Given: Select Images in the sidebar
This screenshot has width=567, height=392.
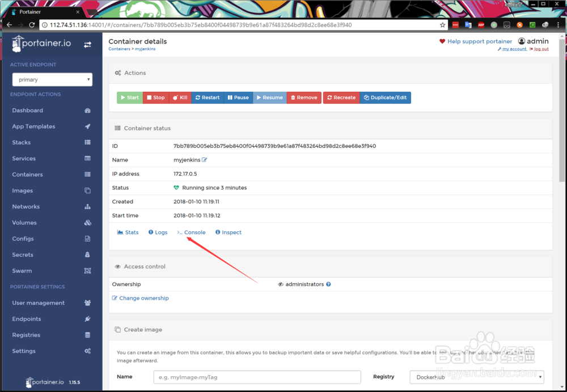Looking at the screenshot, I should pyautogui.click(x=22, y=190).
